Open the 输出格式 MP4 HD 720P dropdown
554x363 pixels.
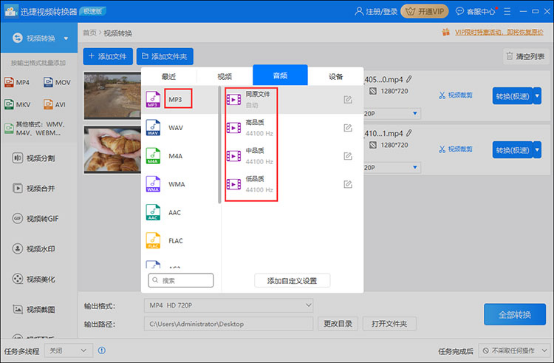[229, 305]
